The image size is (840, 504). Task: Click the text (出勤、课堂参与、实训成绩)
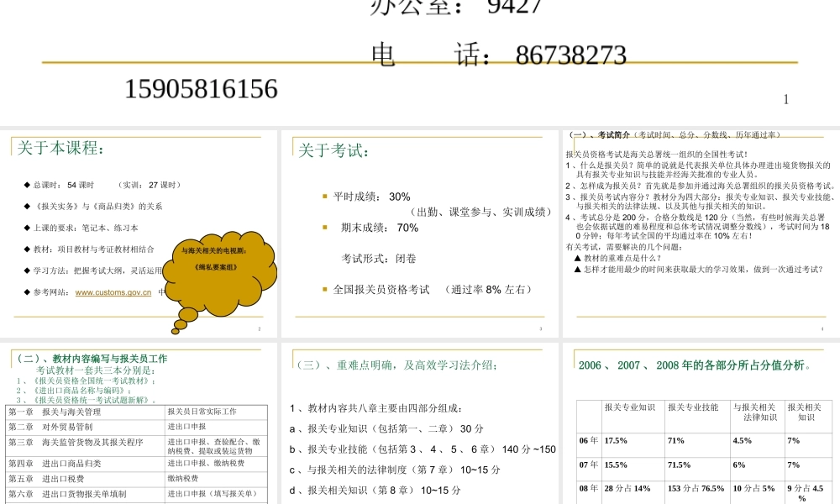[x=480, y=212]
